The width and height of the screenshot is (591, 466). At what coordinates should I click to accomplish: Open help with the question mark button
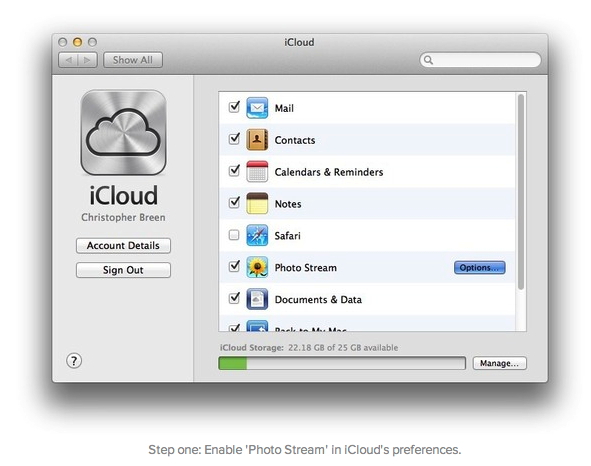coord(74,361)
